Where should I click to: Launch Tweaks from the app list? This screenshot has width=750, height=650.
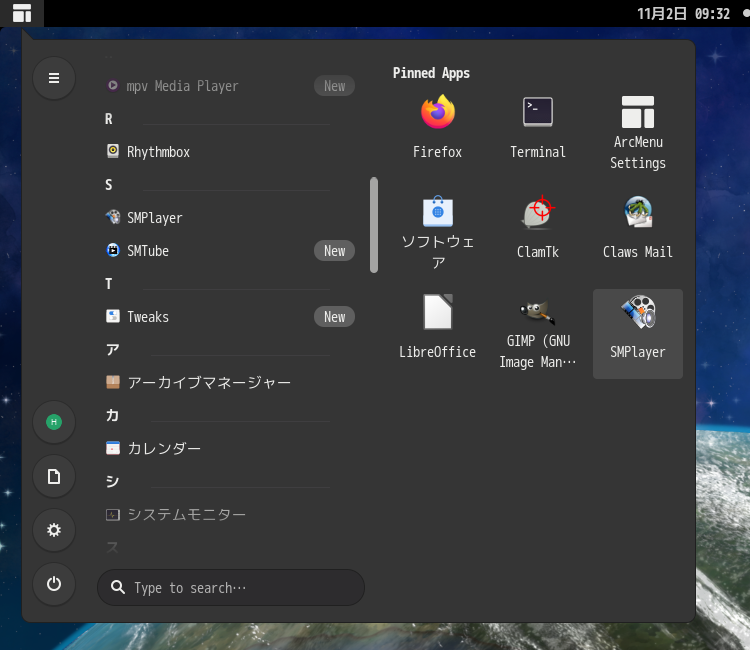[230, 317]
